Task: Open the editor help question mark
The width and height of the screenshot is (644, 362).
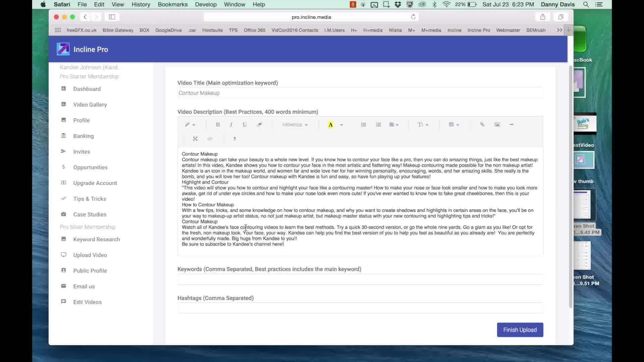Action: [234, 139]
